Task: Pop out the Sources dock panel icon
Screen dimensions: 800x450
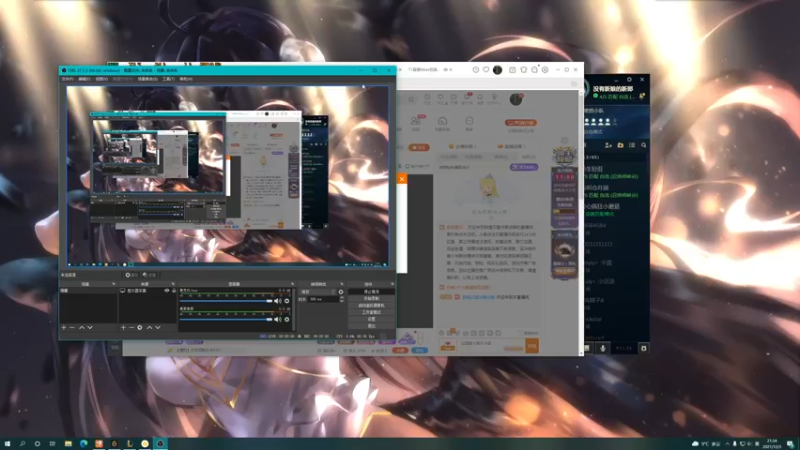Action: click(x=173, y=284)
